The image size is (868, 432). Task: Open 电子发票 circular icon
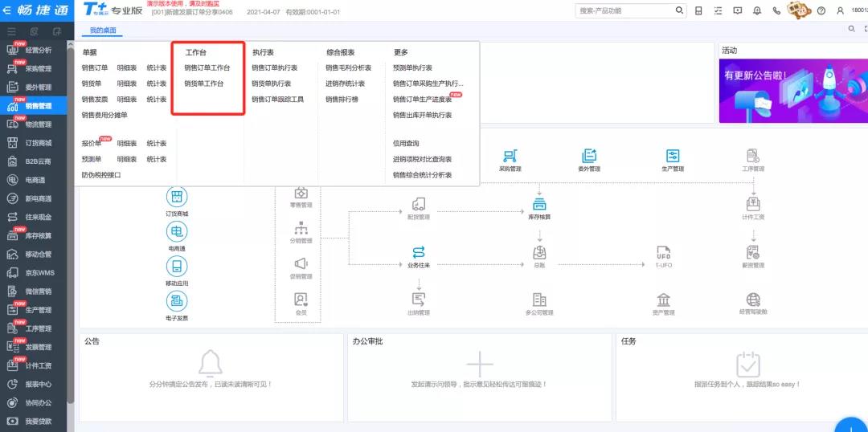pyautogui.click(x=176, y=301)
